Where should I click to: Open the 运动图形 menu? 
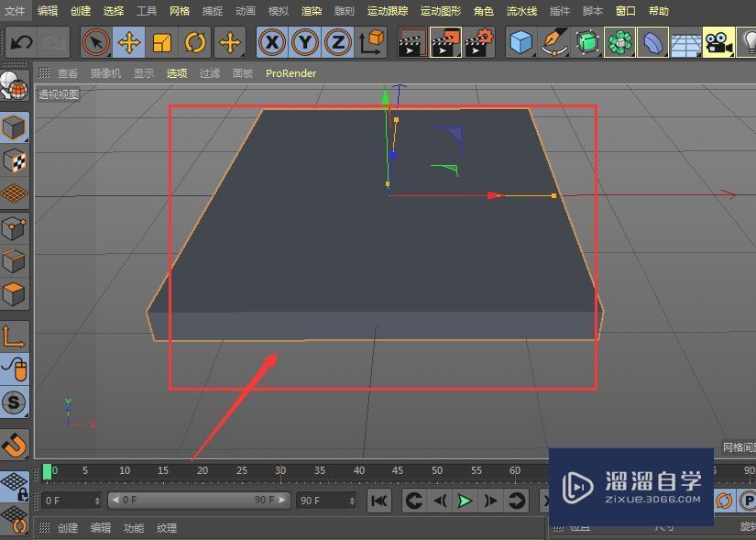tap(441, 11)
